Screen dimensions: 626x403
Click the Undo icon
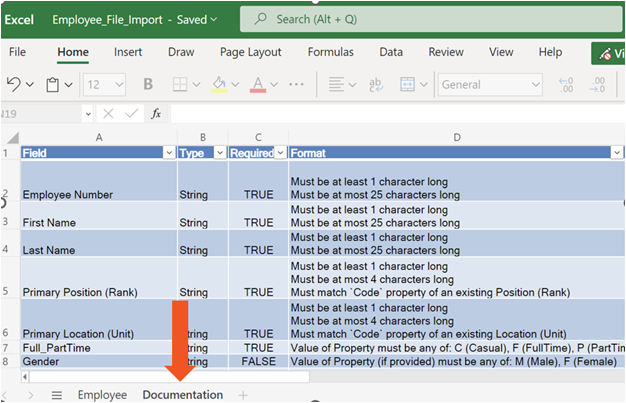14,84
